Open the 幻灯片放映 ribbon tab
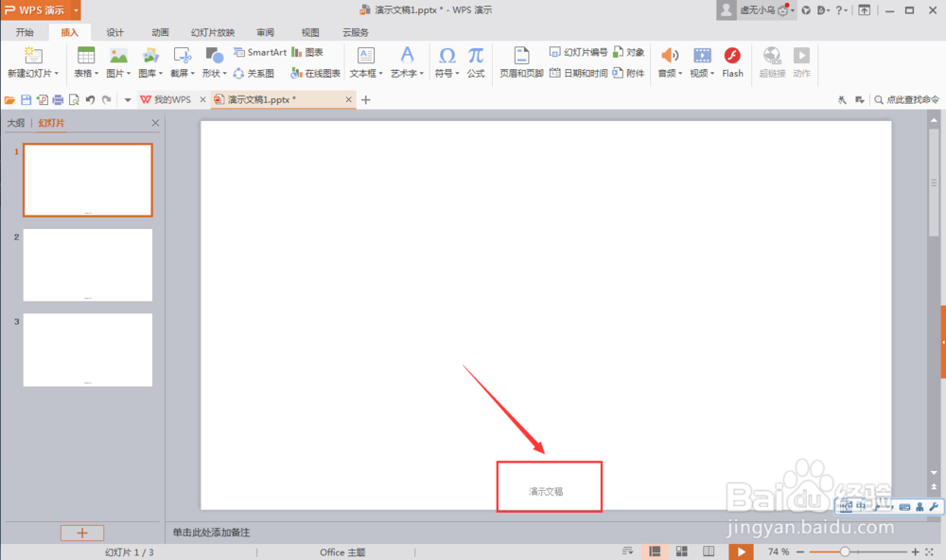Viewport: 946px width, 560px height. click(x=212, y=32)
